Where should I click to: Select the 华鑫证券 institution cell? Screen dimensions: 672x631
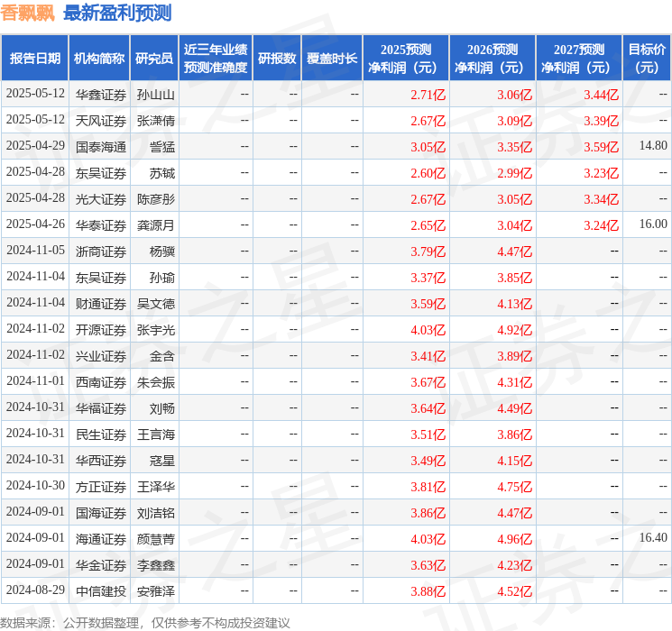click(101, 95)
